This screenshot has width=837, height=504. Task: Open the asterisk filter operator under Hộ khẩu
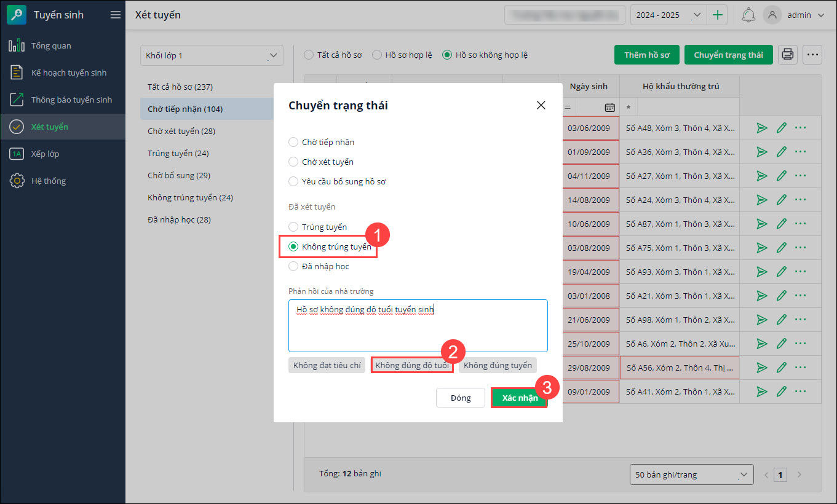629,107
